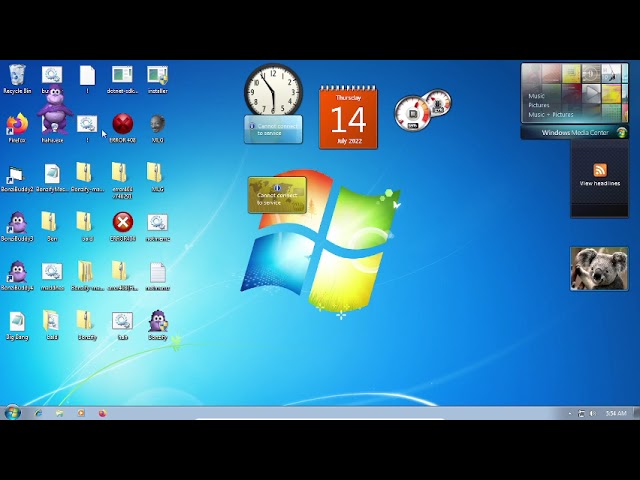This screenshot has width=640, height=480.
Task: Launch Firefox from the taskbar
Action: (x=102, y=413)
